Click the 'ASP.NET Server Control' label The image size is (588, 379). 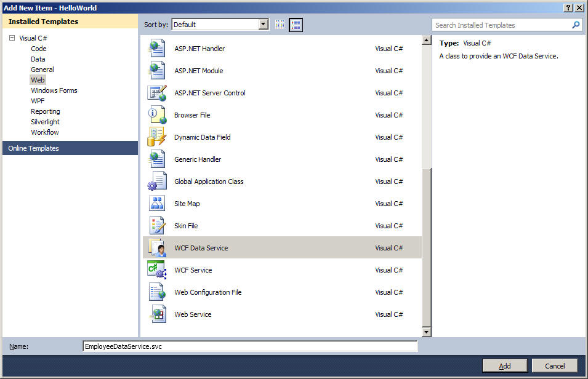click(210, 92)
